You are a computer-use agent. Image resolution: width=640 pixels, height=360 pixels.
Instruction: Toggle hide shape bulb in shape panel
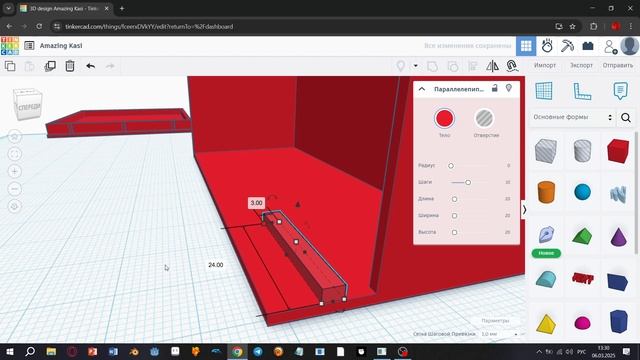pos(509,88)
